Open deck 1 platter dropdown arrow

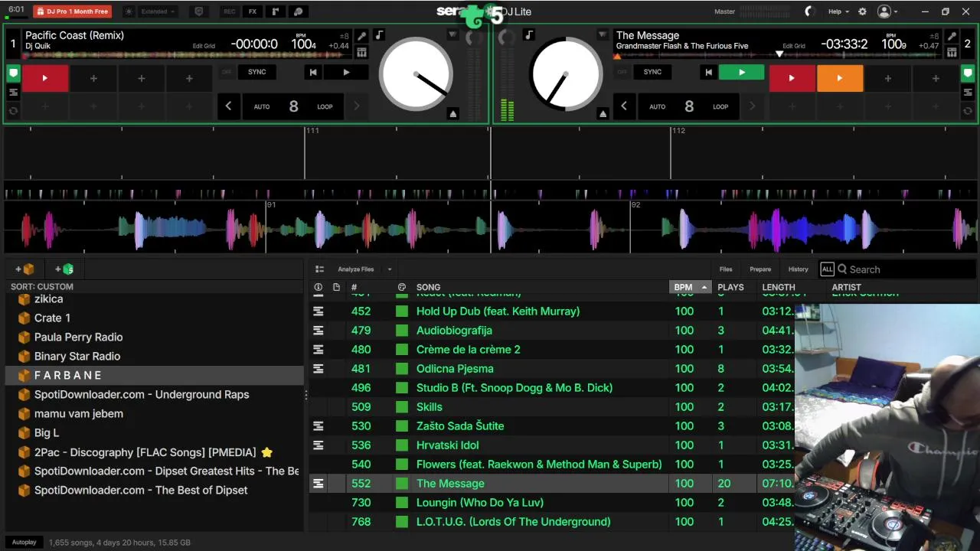pos(452,35)
